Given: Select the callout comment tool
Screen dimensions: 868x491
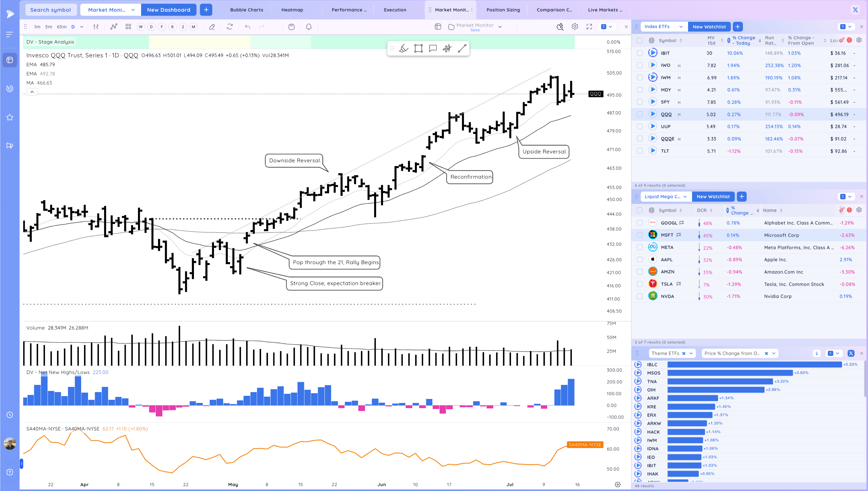Looking at the screenshot, I should tap(433, 49).
